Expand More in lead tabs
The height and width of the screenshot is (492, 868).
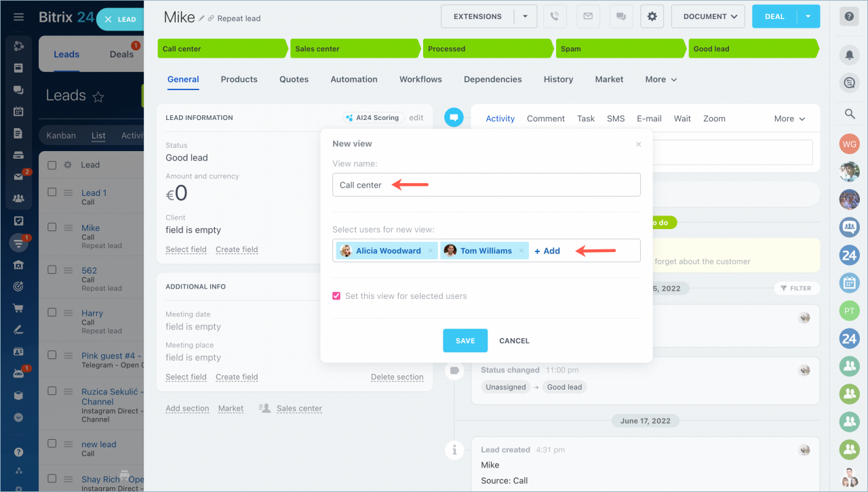[661, 79]
